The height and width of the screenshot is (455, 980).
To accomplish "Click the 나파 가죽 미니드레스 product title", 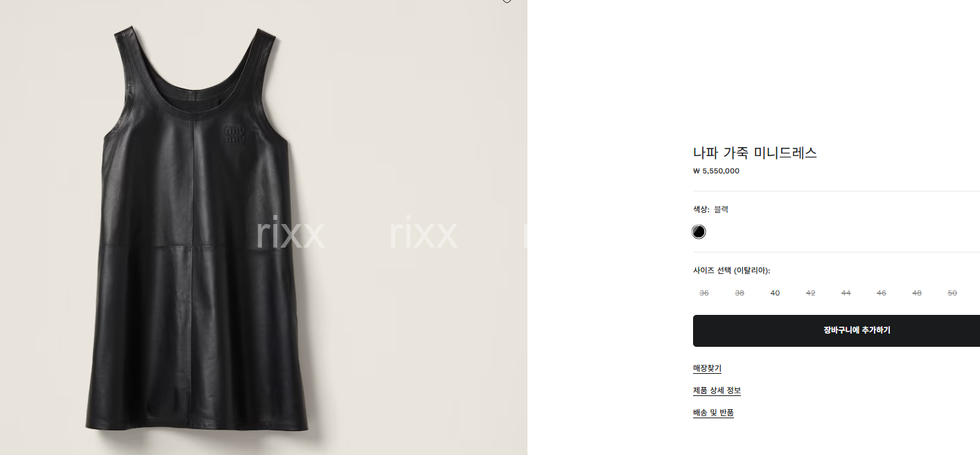I will tap(755, 153).
